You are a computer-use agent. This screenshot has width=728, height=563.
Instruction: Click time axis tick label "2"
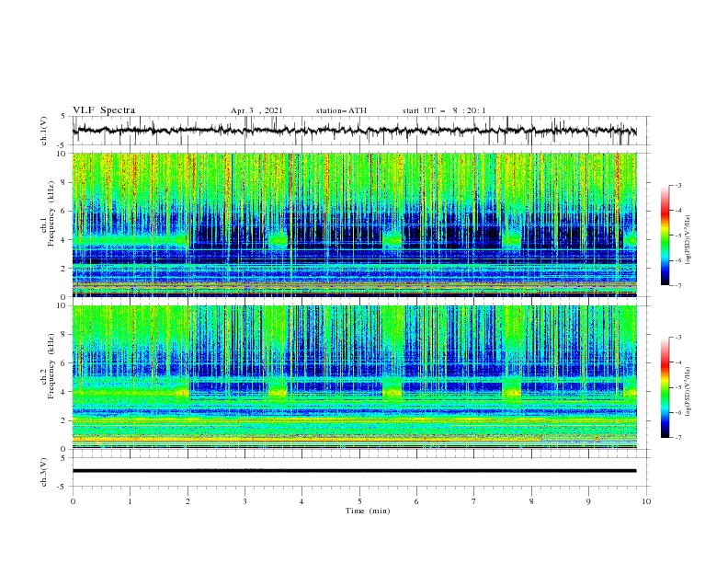pos(188,501)
